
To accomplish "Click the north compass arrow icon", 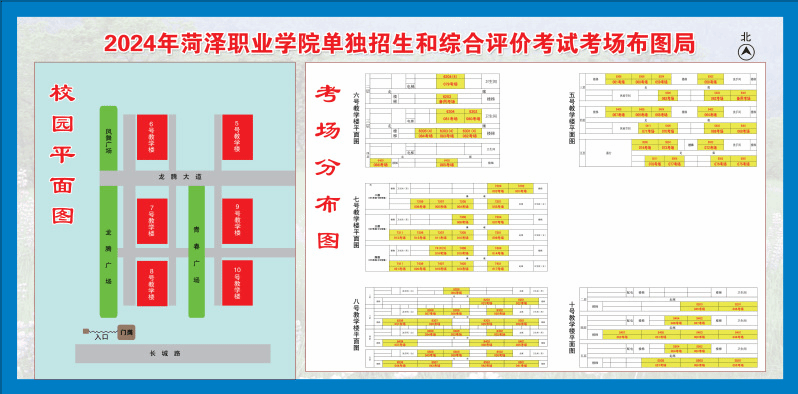I will click(747, 52).
